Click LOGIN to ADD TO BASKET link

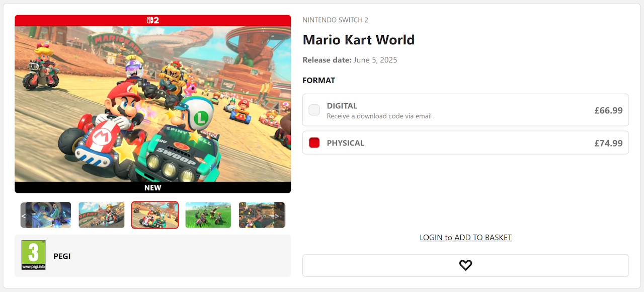tap(465, 238)
